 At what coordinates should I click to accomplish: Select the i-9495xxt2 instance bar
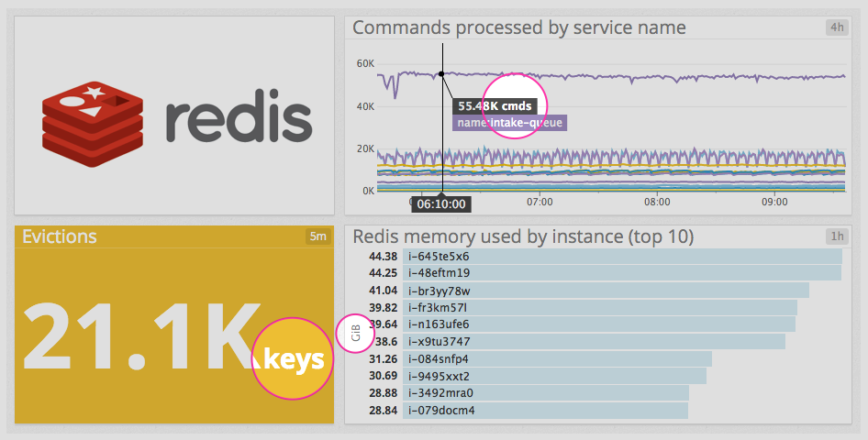554,376
